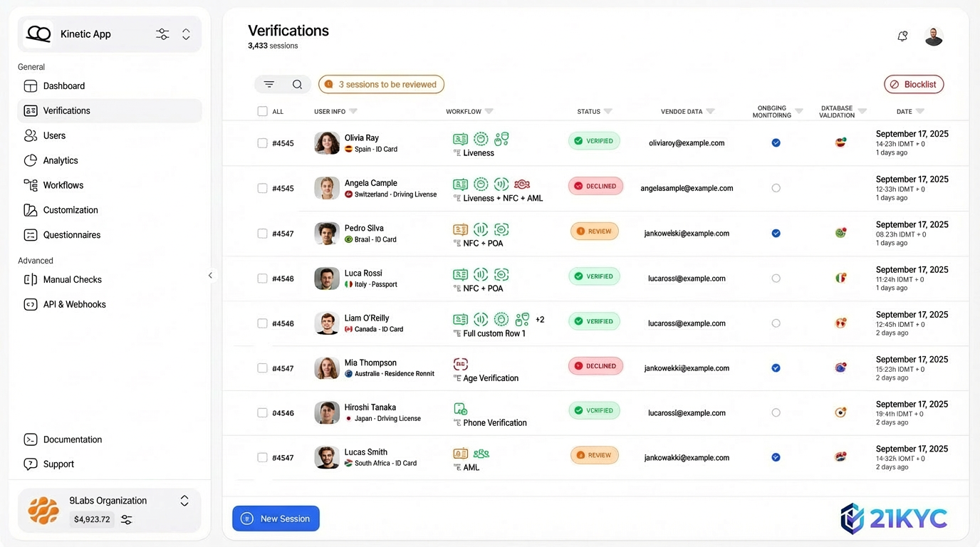The width and height of the screenshot is (980, 547).
Task: Click the sliders icon beside Kinetic App
Action: coord(162,34)
